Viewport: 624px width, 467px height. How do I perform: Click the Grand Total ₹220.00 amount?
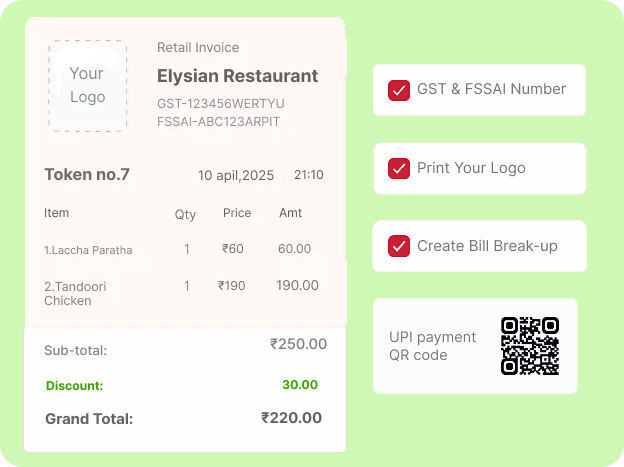click(x=291, y=418)
